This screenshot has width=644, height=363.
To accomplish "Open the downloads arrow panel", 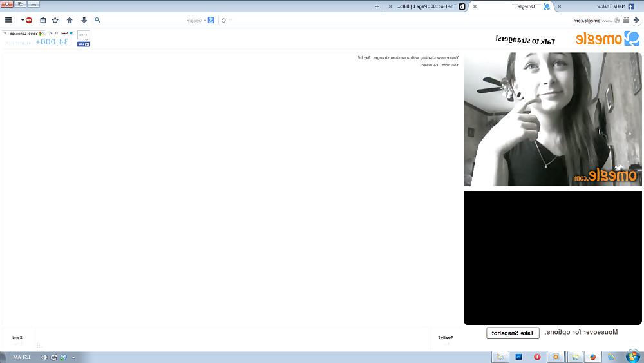I will (x=84, y=20).
